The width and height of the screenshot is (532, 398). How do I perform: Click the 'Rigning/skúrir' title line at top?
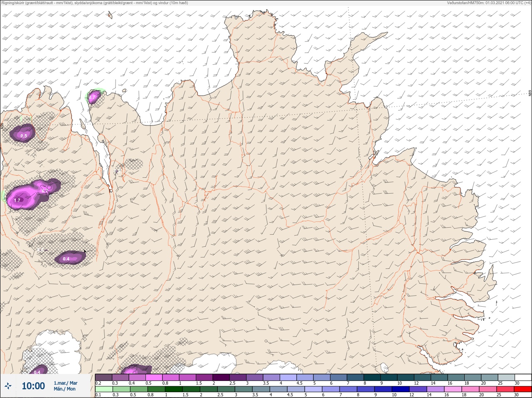tap(95, 3)
